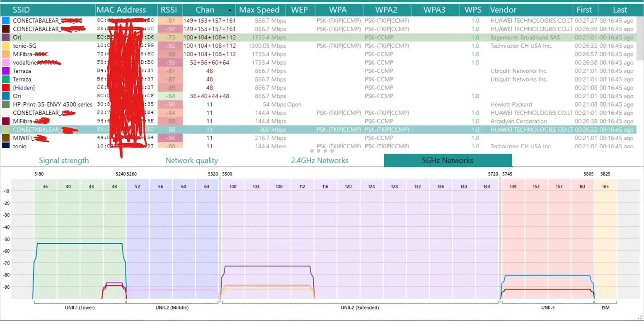Click channel 149 label in the graph

pyautogui.click(x=513, y=187)
